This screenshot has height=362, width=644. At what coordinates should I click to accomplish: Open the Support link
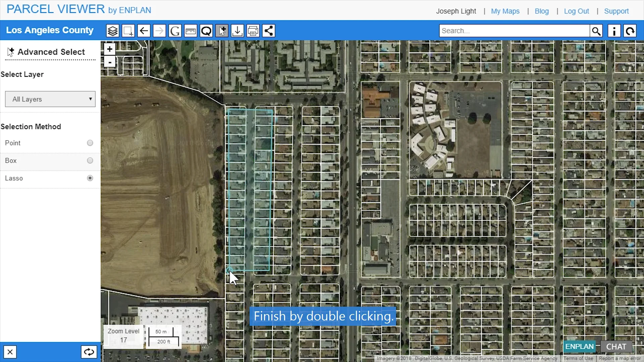[616, 11]
